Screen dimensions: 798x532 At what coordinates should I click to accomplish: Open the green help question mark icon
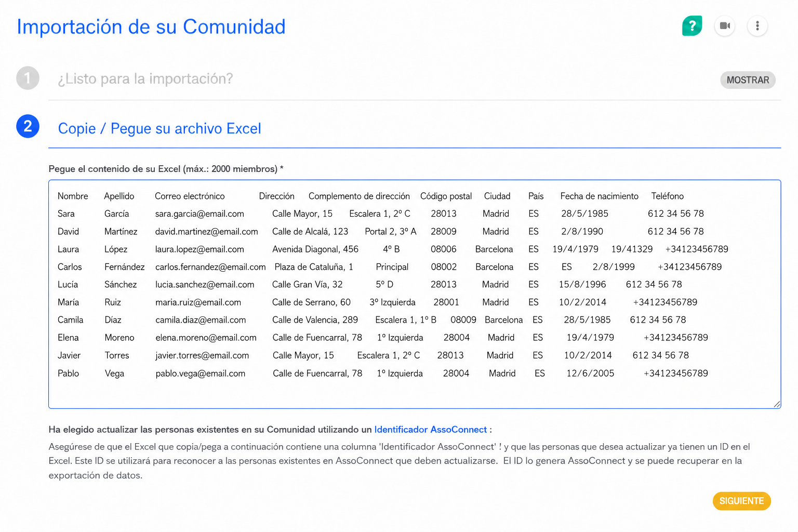pos(692,25)
